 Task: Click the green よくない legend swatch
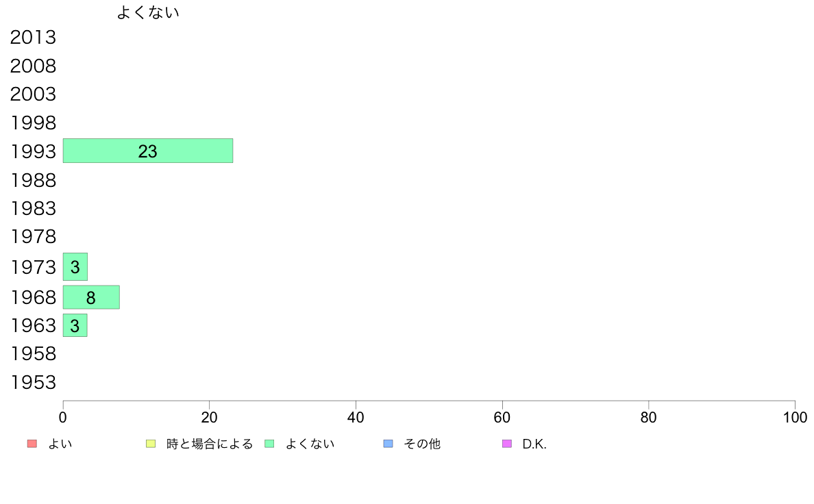269,444
